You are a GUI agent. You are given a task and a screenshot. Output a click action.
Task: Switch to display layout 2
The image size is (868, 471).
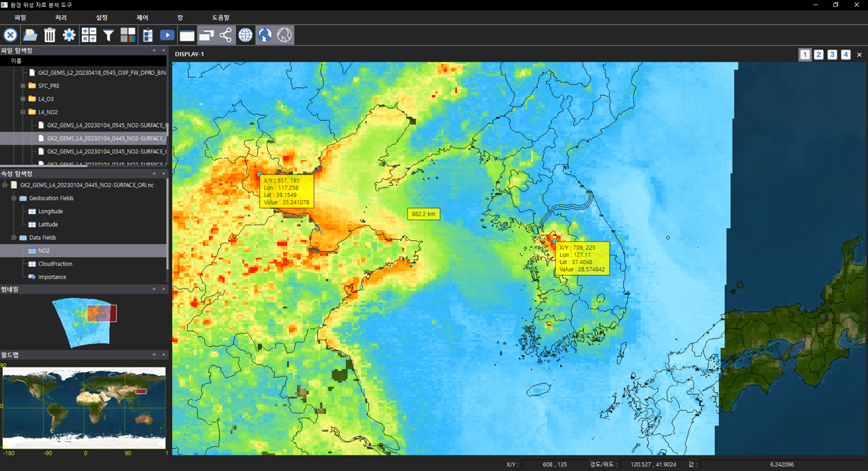click(818, 54)
